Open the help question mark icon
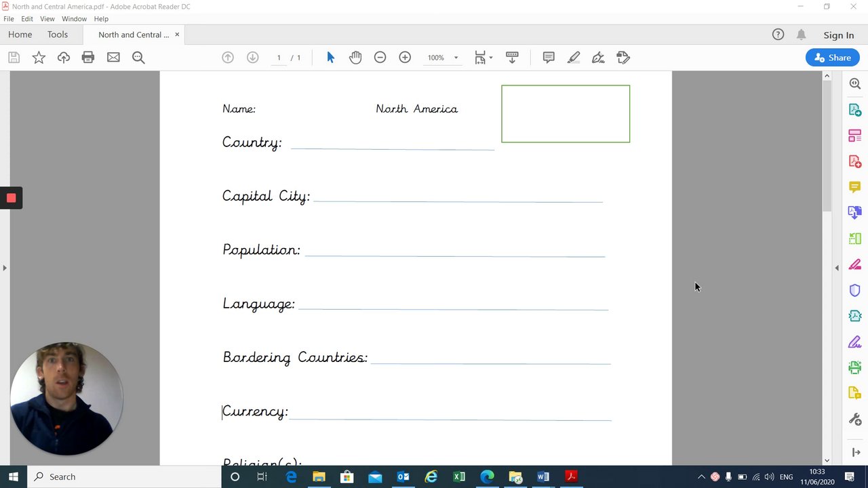This screenshot has width=868, height=488. pyautogui.click(x=778, y=35)
